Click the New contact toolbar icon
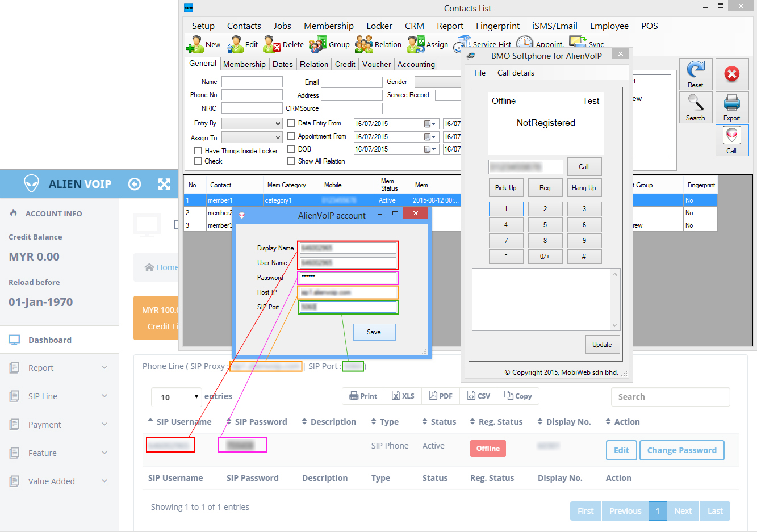 click(195, 44)
